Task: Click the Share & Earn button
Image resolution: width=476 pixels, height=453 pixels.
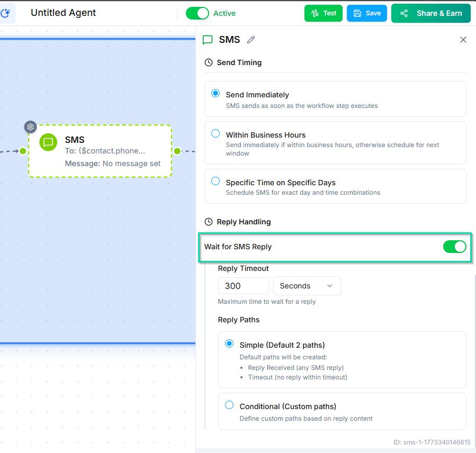Action: (431, 13)
